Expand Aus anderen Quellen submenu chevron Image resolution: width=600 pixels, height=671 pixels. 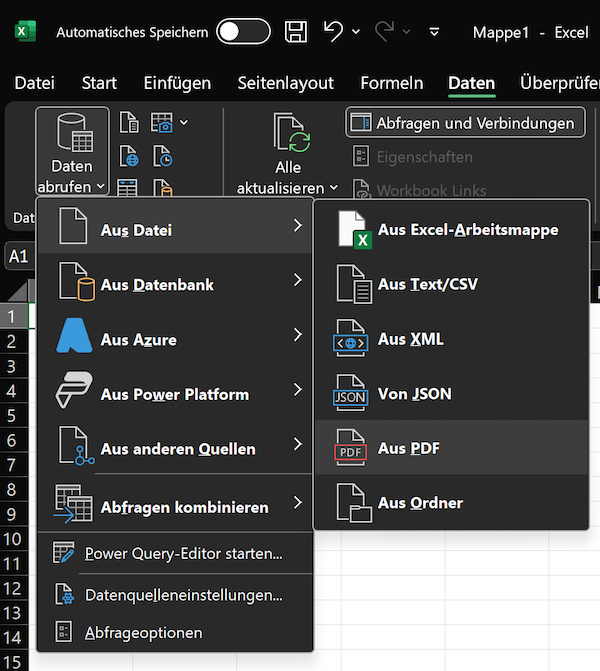[297, 444]
